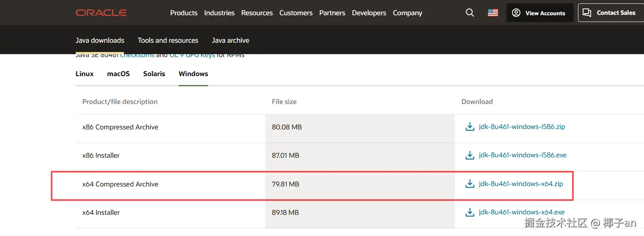Select the x86 Installer text

(101, 155)
